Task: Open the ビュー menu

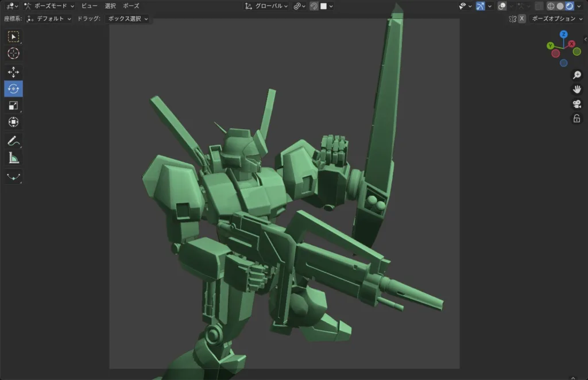Action: tap(89, 6)
